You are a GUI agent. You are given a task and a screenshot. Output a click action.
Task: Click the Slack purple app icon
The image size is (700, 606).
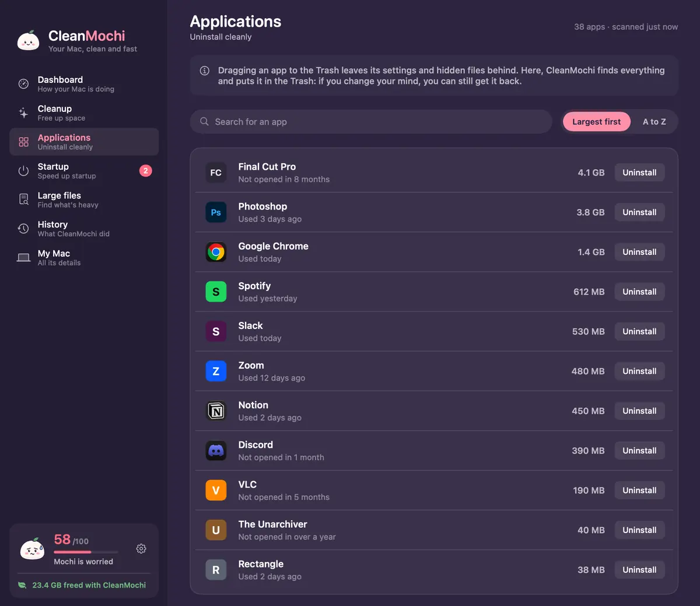(x=216, y=331)
